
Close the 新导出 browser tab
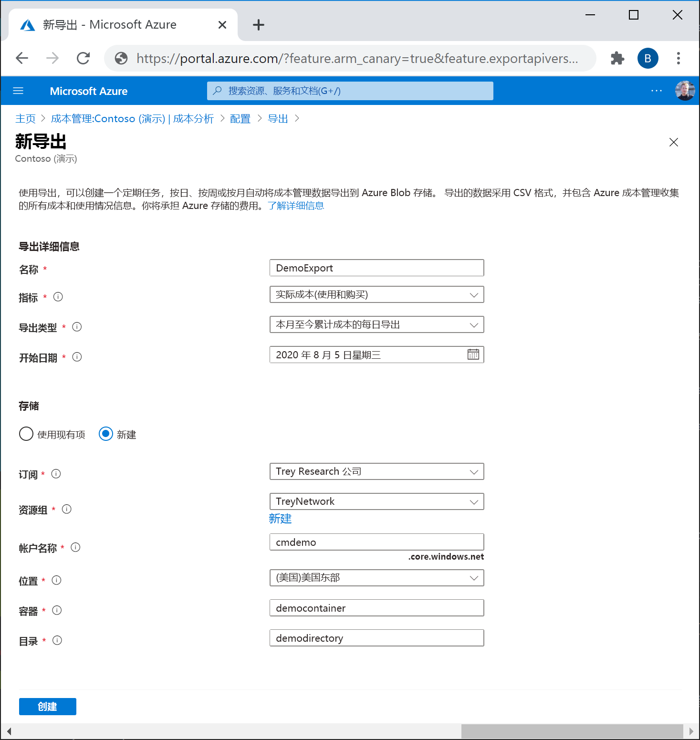[222, 25]
